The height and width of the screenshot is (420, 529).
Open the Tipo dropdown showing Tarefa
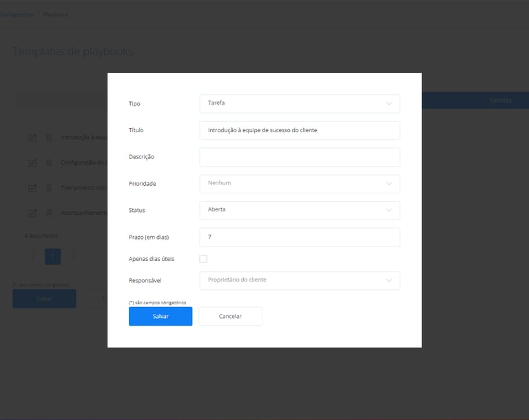[x=300, y=103]
